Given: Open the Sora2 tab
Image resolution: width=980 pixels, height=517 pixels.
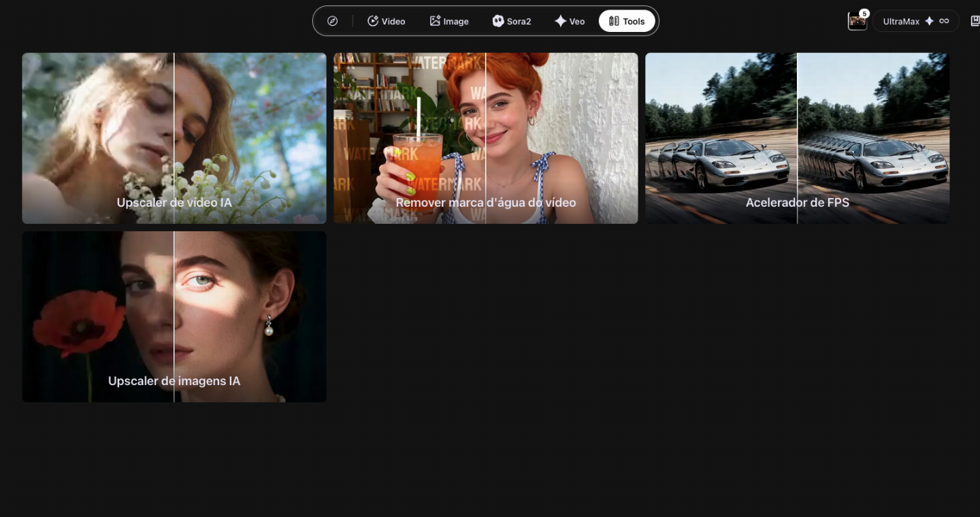Looking at the screenshot, I should pyautogui.click(x=512, y=21).
